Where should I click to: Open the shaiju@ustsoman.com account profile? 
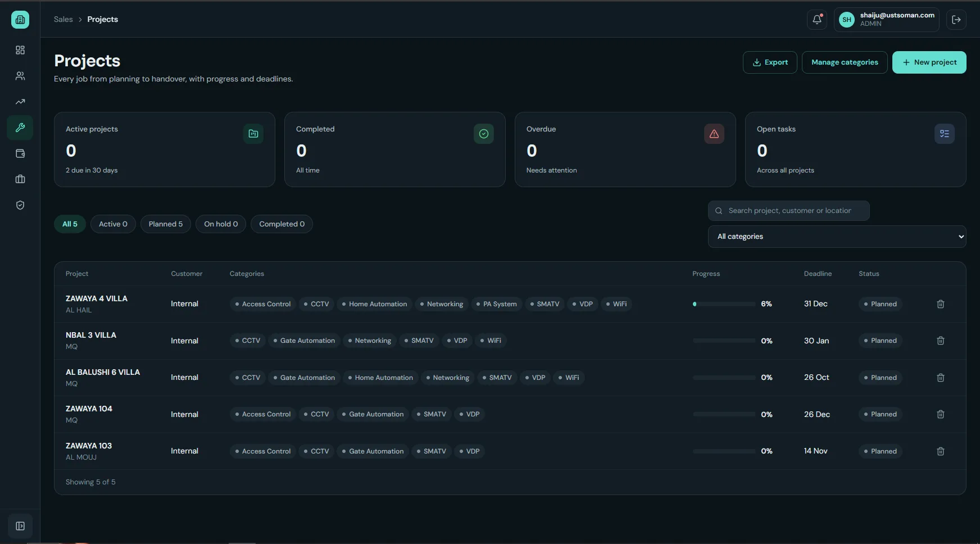(887, 20)
